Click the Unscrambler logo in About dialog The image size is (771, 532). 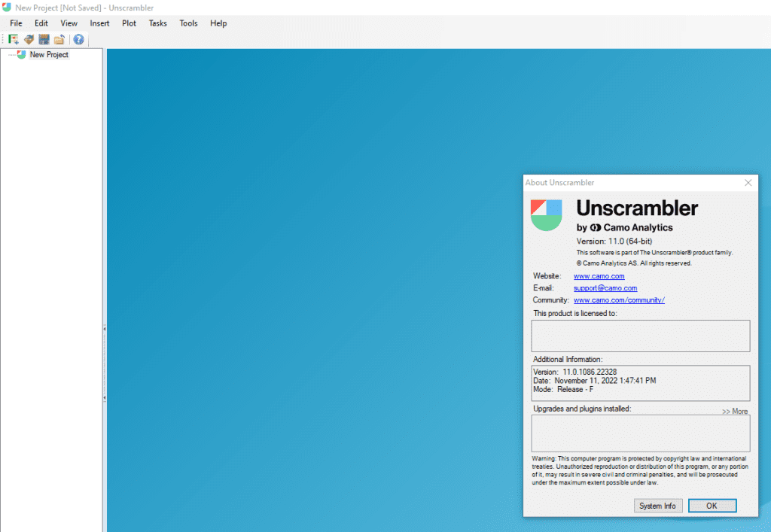(x=546, y=214)
